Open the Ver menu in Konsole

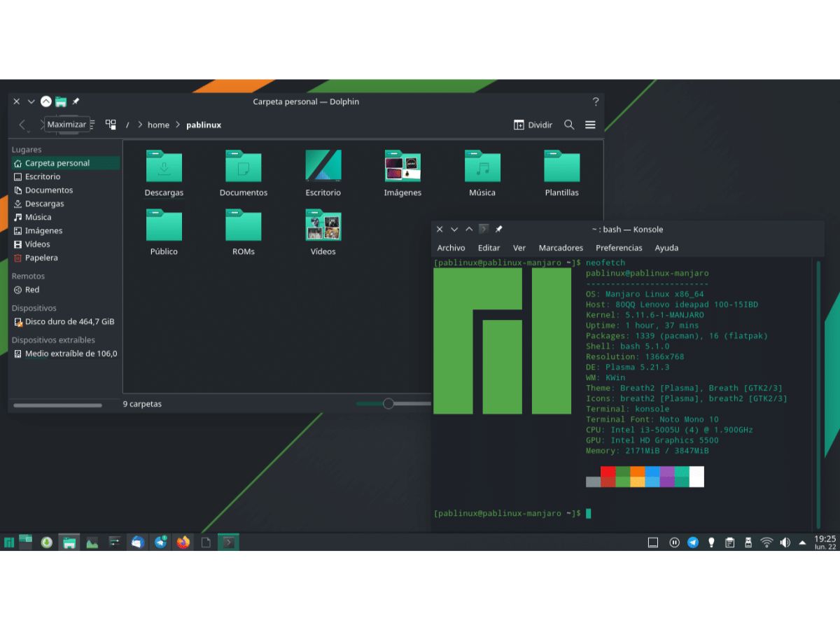coord(519,248)
